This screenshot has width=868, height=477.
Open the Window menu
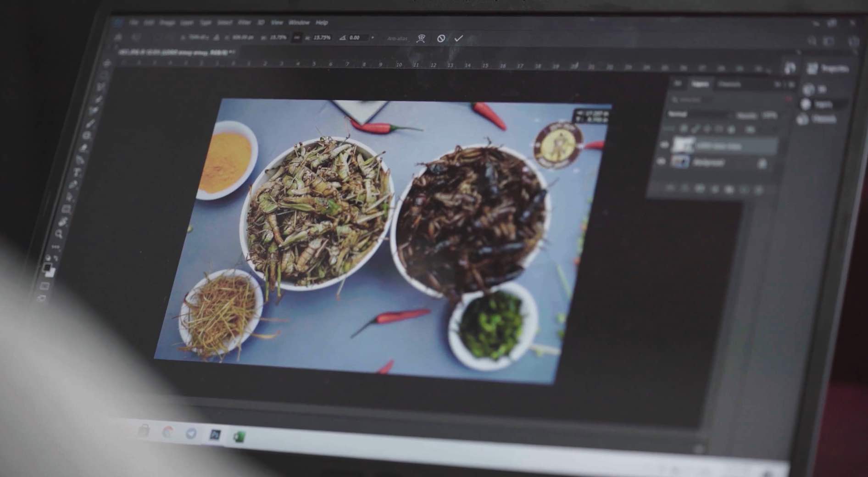click(x=299, y=22)
